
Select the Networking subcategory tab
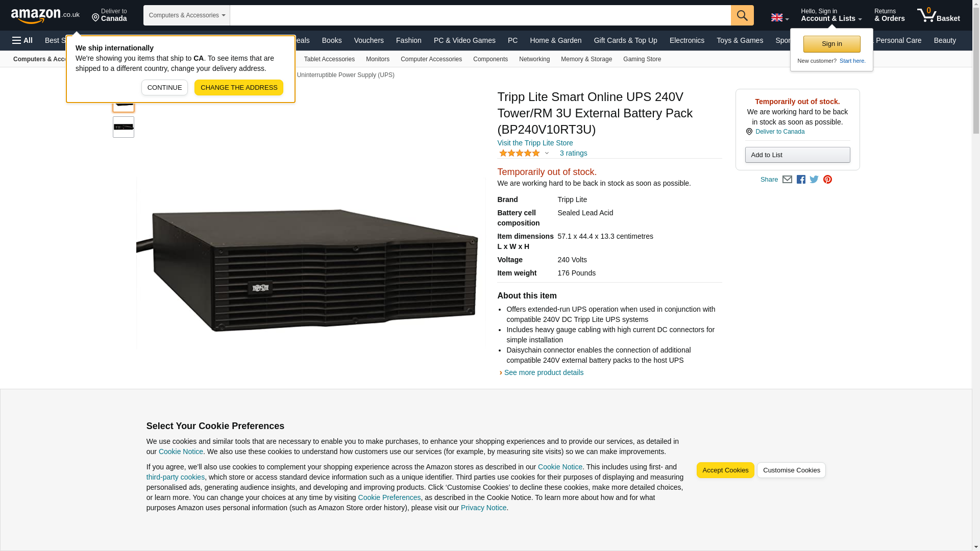point(534,59)
